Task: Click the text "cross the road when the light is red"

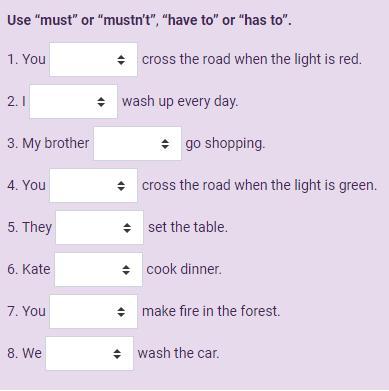Action: pyautogui.click(x=252, y=59)
